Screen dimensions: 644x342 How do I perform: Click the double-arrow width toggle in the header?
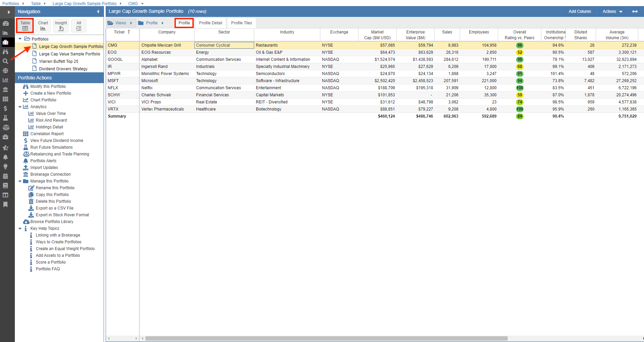coord(635,11)
